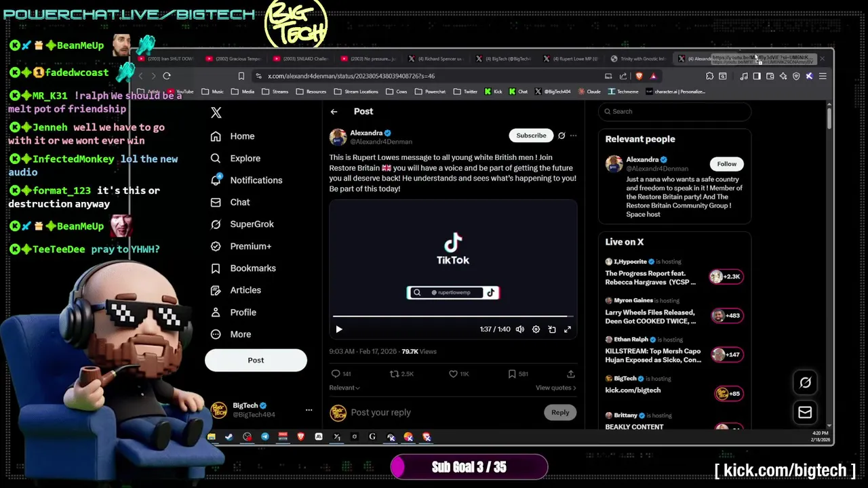Open The Progress Report live space
868x488 pixels.
tap(675, 271)
